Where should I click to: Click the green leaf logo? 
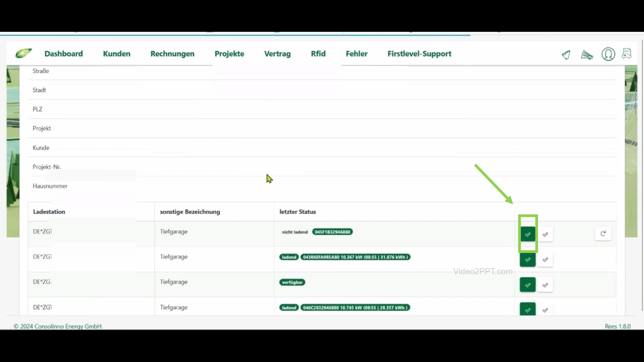point(24,53)
